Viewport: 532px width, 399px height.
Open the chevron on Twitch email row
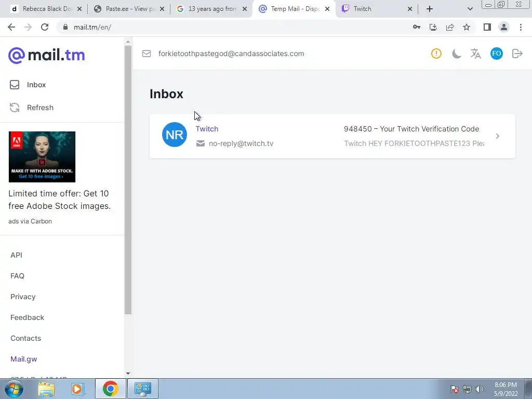[497, 136]
